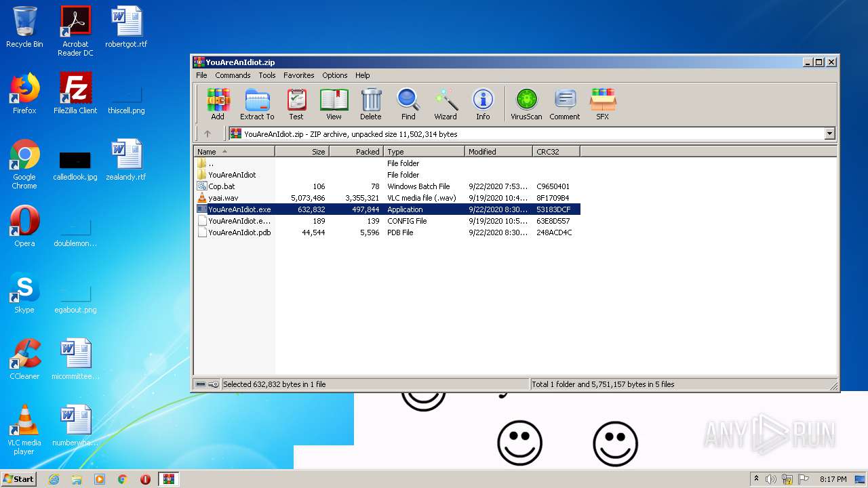Open the Recycle Bin desktop icon
The image size is (868, 488).
coord(24,27)
